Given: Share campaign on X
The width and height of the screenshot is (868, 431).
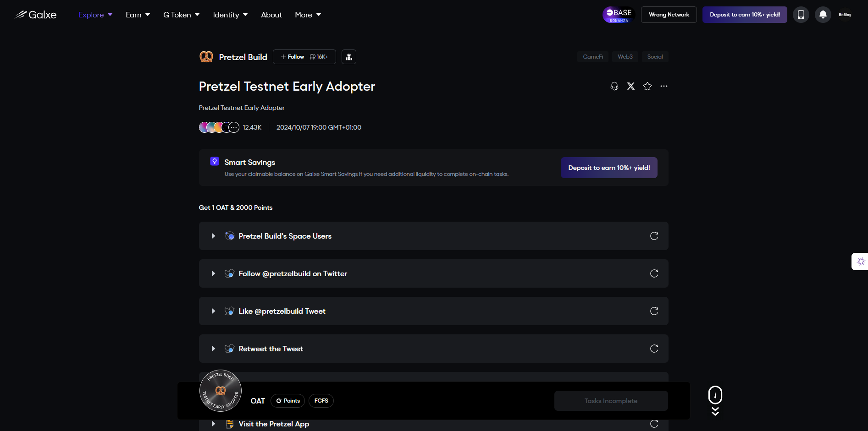Looking at the screenshot, I should point(631,86).
